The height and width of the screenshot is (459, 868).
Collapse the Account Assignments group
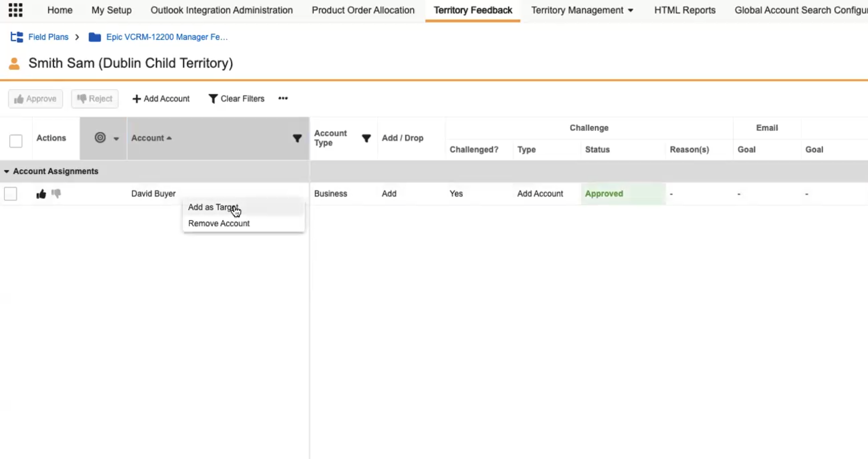[7, 171]
